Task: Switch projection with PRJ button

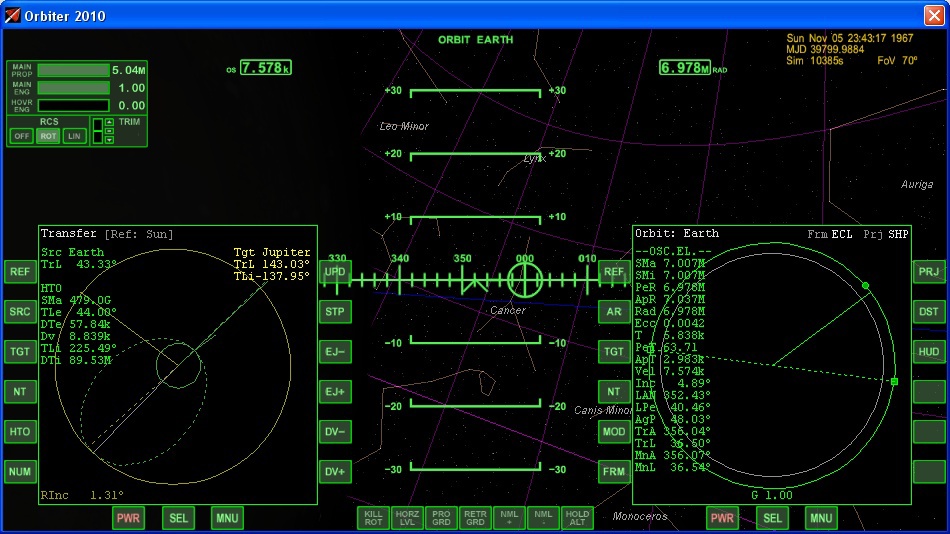Action: tap(929, 272)
